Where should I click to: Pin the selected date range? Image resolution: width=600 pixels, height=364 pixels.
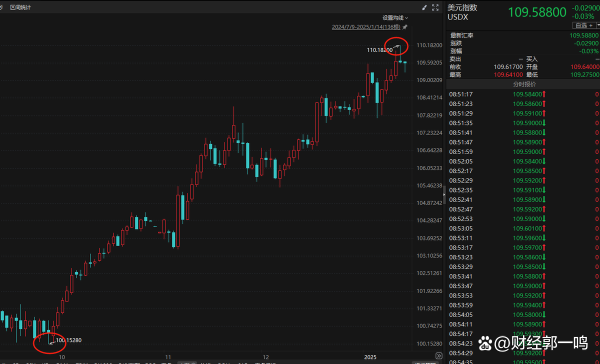click(405, 27)
